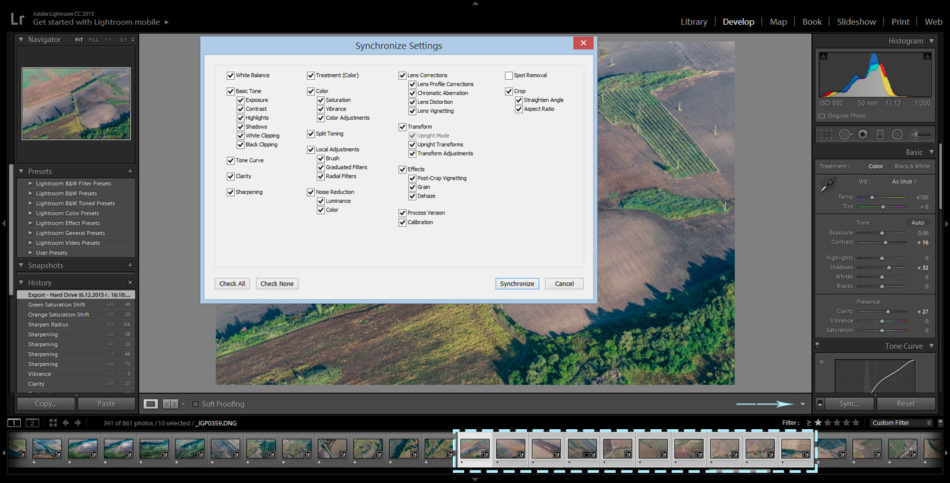Add a new preset with plus icon
The width and height of the screenshot is (950, 483).
(x=130, y=171)
